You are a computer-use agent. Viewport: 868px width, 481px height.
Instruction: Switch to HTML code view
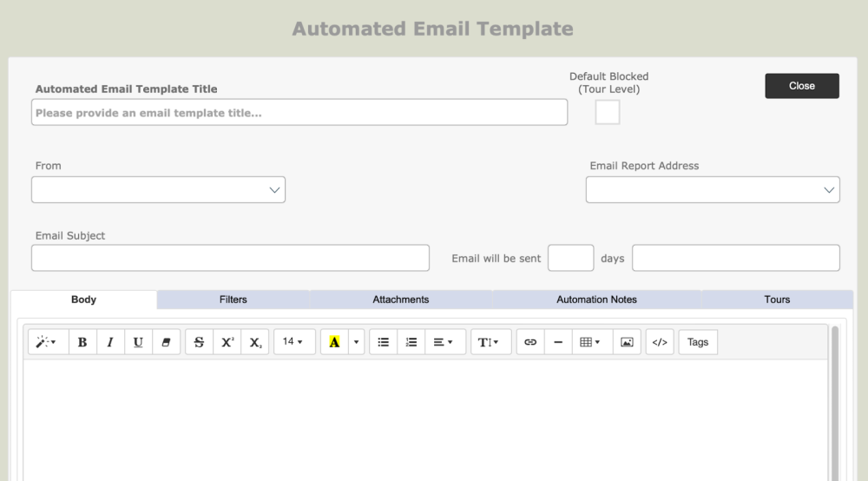pos(660,342)
